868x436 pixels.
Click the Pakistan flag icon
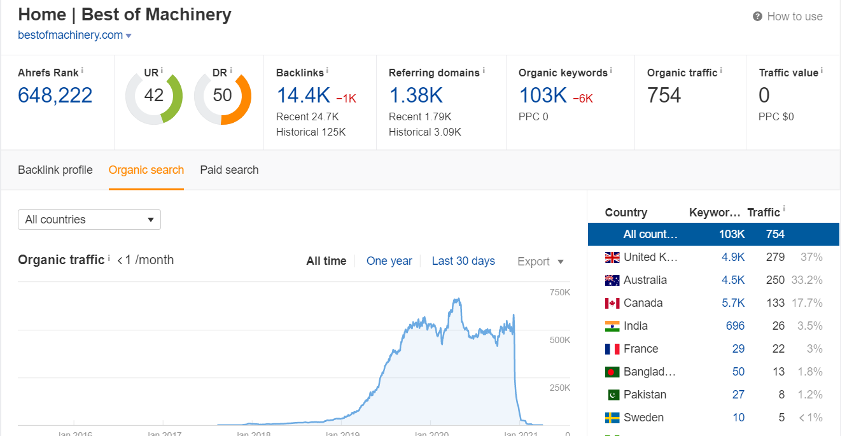pyautogui.click(x=612, y=395)
